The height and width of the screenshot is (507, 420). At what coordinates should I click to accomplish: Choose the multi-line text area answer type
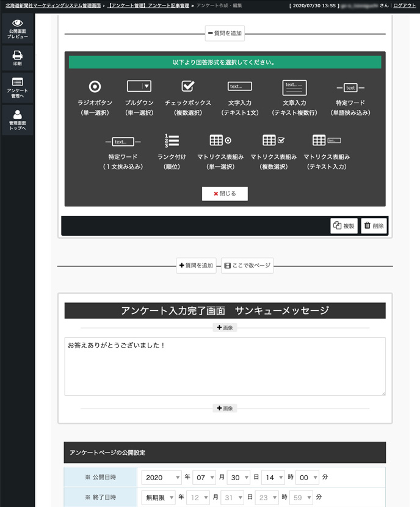294,87
